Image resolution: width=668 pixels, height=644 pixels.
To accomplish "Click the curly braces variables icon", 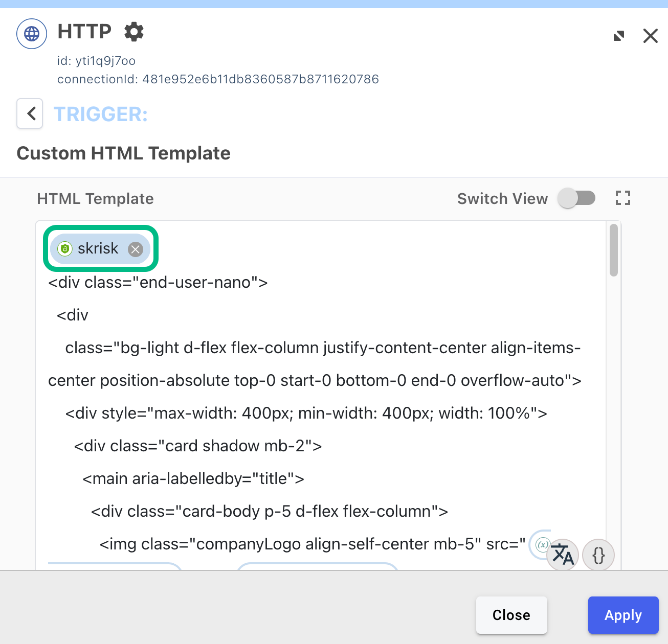I will click(x=598, y=555).
